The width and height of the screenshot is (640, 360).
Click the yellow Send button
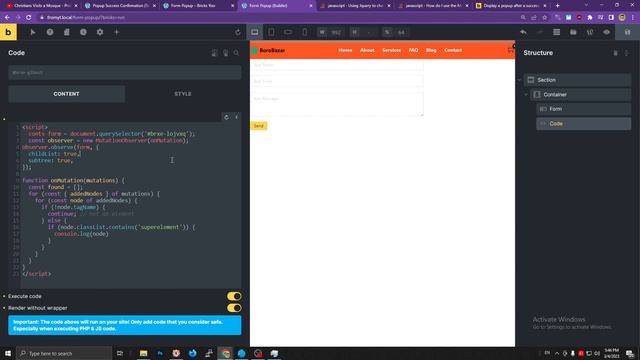coord(259,126)
